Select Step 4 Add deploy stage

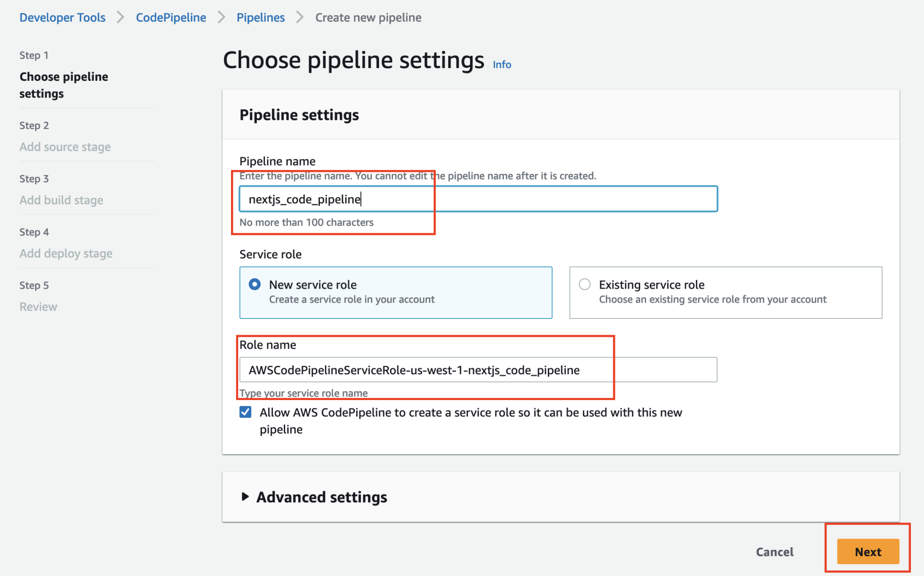[66, 253]
